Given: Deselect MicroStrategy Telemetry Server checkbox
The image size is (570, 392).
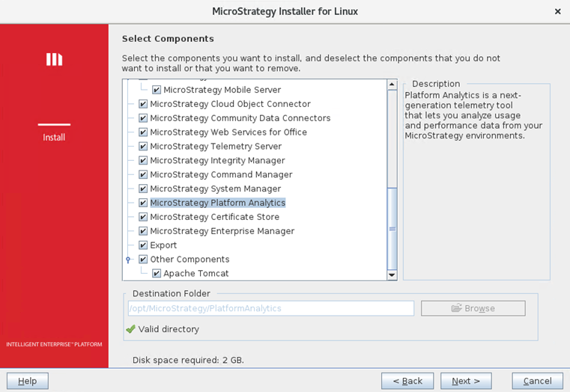Looking at the screenshot, I should click(143, 147).
